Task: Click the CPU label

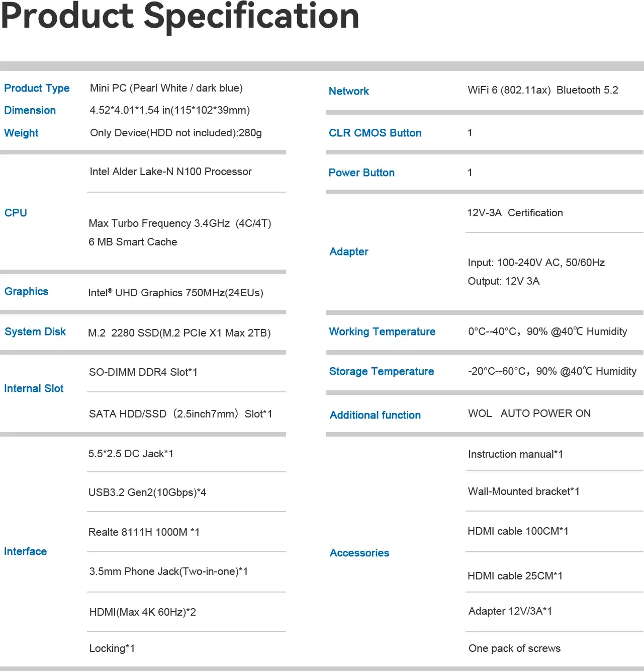Action: tap(16, 213)
